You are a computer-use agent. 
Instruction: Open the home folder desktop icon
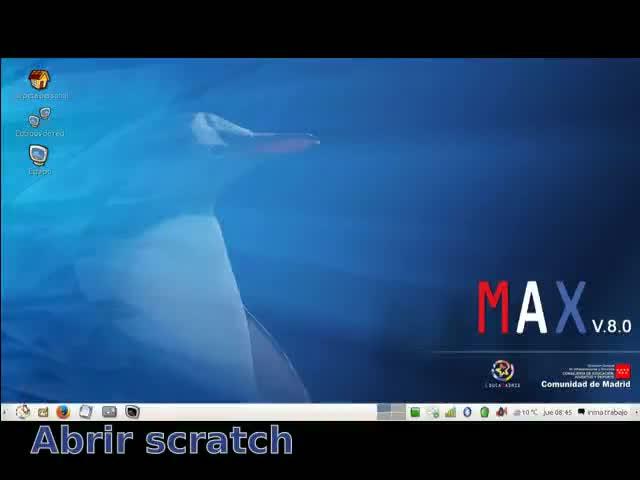click(39, 80)
